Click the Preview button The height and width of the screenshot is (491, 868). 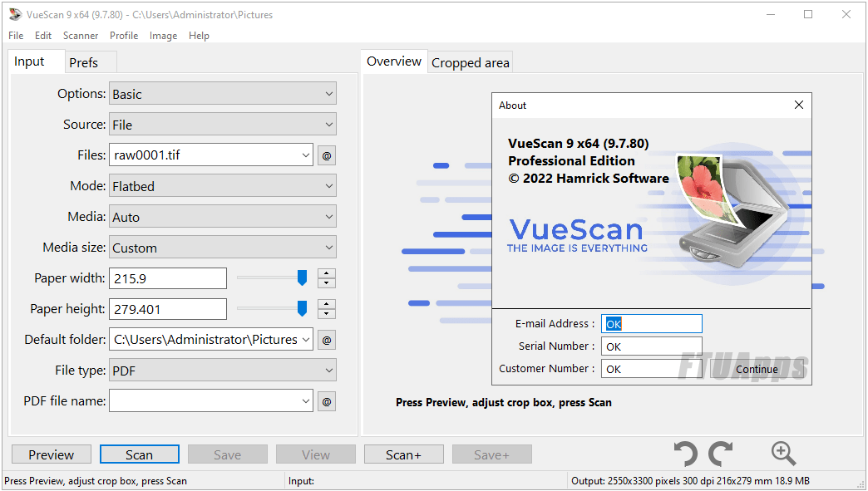[52, 454]
